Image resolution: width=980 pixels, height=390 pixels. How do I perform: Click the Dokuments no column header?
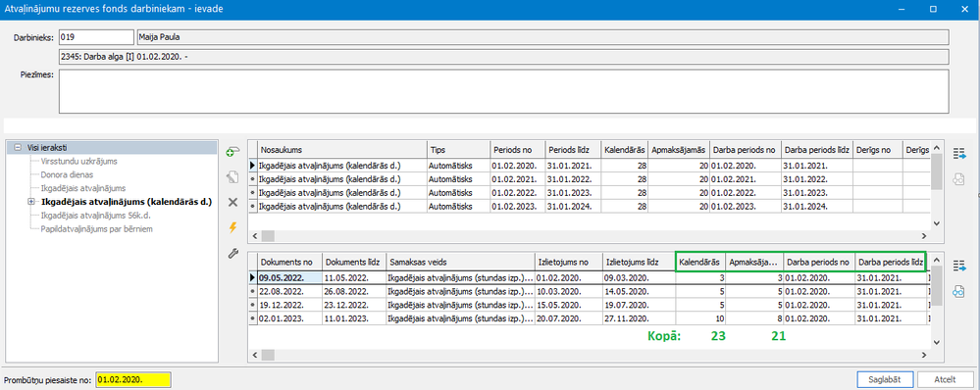pyautogui.click(x=289, y=261)
